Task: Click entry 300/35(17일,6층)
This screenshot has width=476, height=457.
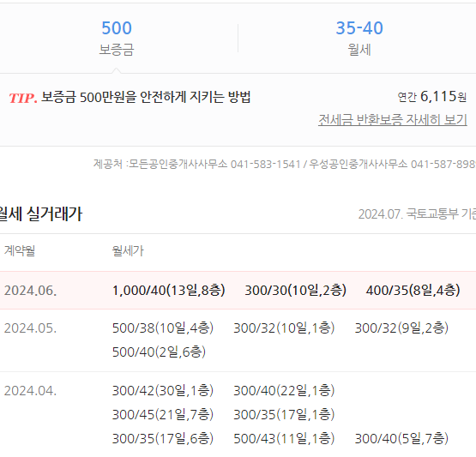Action: 163,438
